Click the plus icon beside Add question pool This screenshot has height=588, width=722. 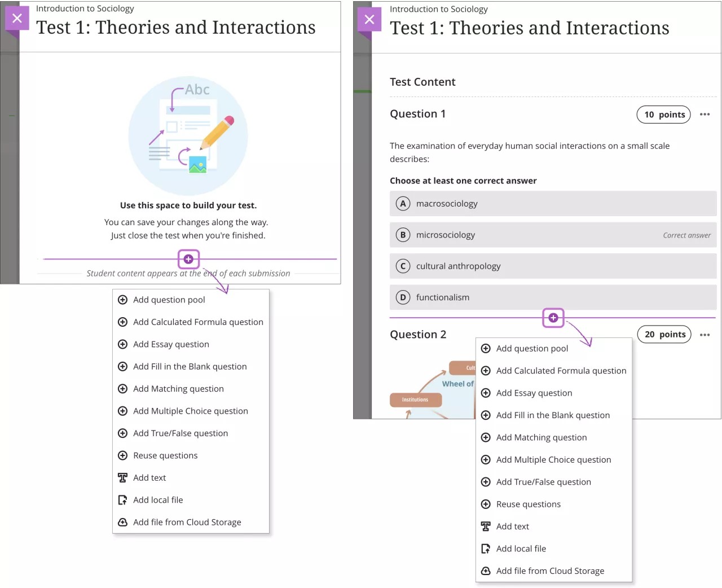click(123, 300)
